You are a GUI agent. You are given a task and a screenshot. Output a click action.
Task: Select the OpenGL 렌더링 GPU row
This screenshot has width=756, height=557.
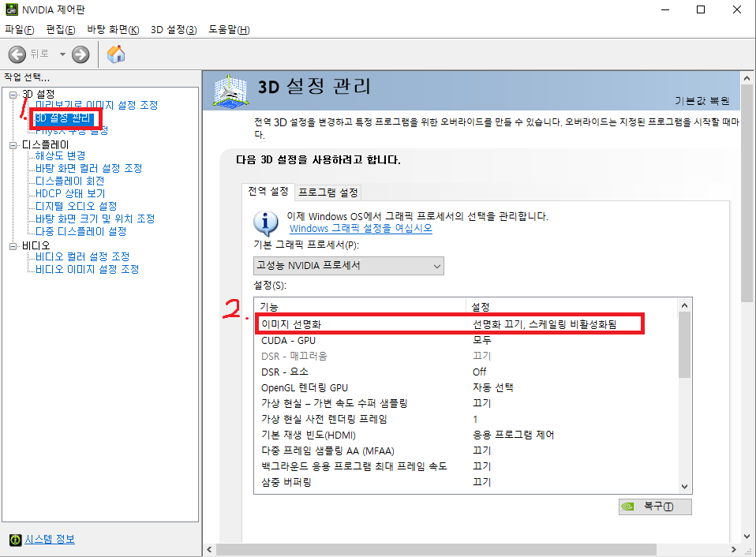coord(466,388)
